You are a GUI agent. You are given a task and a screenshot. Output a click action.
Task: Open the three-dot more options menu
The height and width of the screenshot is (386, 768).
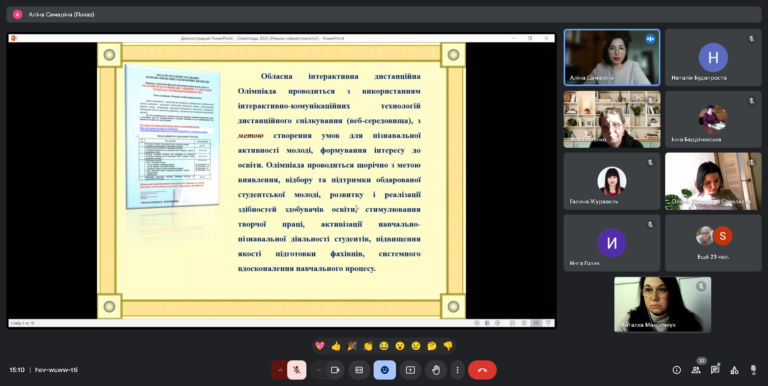tap(457, 370)
